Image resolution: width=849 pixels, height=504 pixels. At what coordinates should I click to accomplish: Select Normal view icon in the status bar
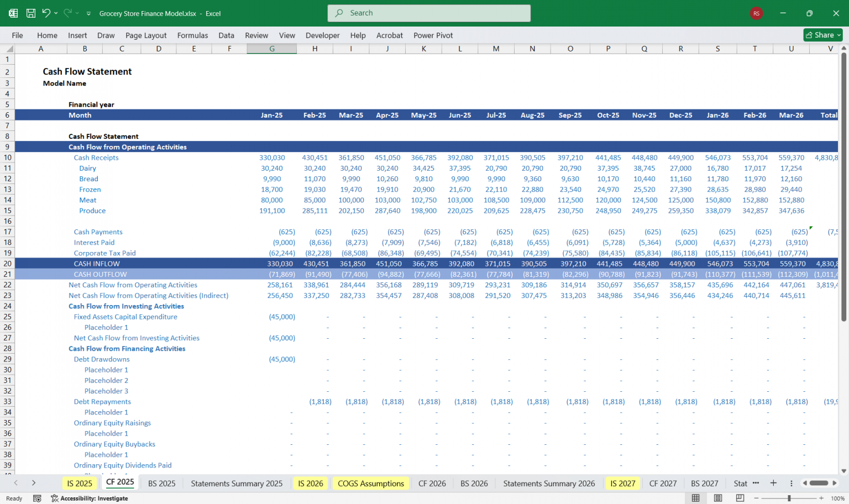[x=695, y=498]
